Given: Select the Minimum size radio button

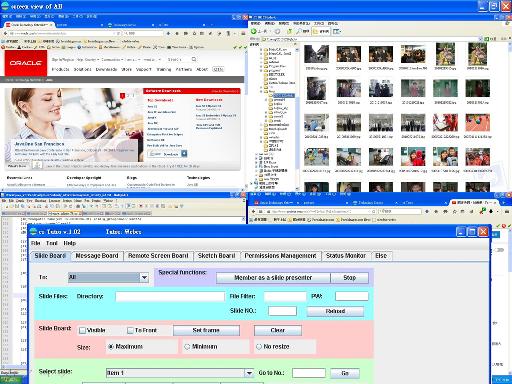Looking at the screenshot, I should [187, 347].
